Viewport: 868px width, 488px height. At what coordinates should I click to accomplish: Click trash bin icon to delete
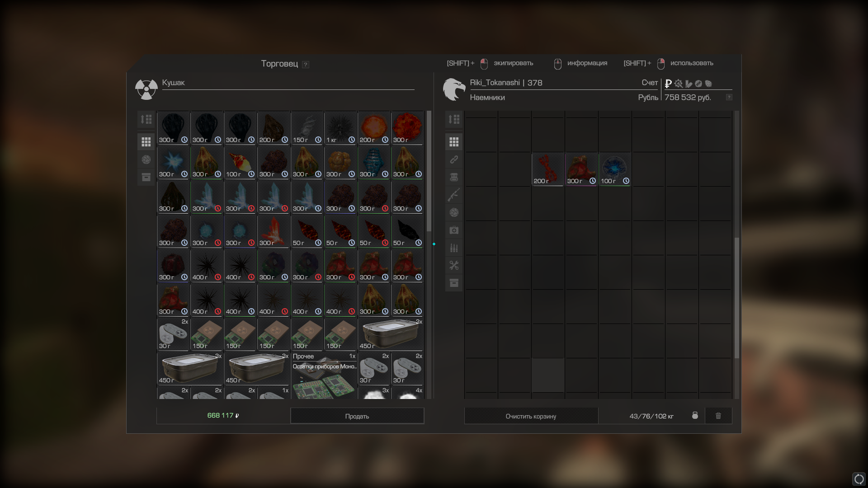pyautogui.click(x=718, y=416)
